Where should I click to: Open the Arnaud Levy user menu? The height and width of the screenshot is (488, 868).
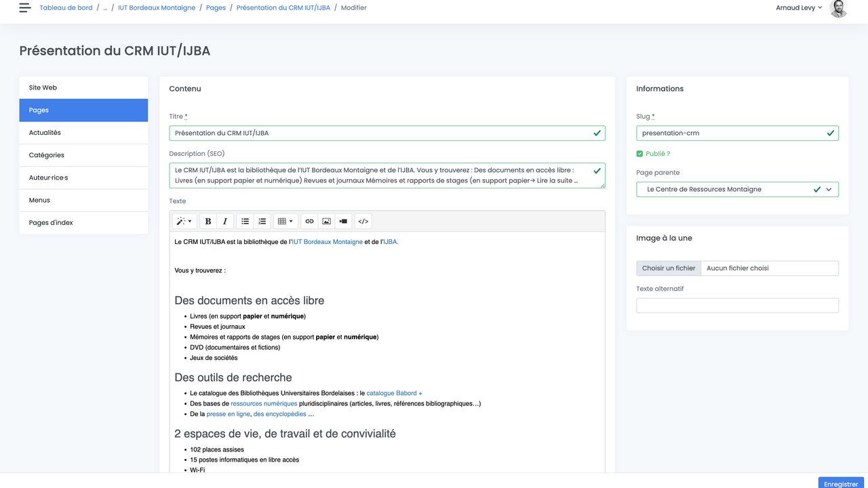click(799, 7)
